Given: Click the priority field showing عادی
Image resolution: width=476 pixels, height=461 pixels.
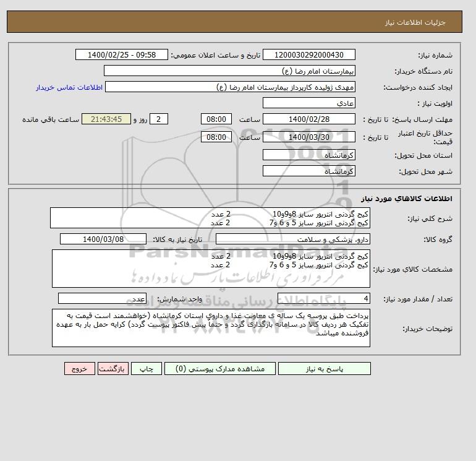Looking at the screenshot, I should click(x=308, y=103).
